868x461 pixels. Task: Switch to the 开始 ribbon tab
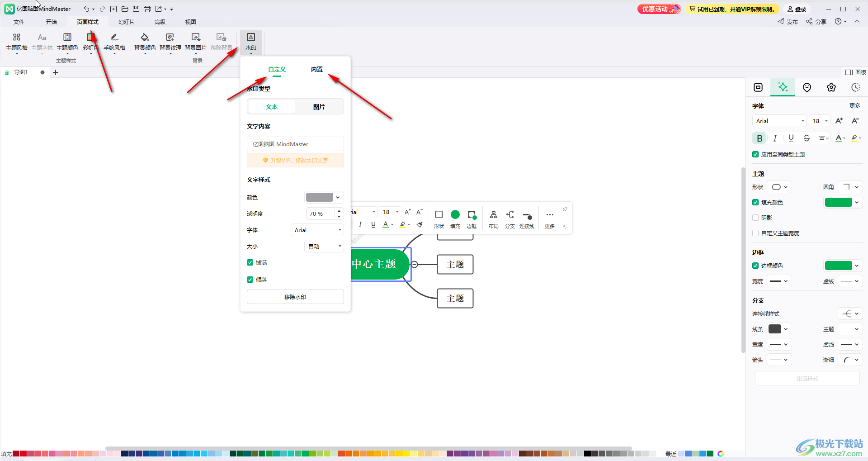click(x=51, y=22)
